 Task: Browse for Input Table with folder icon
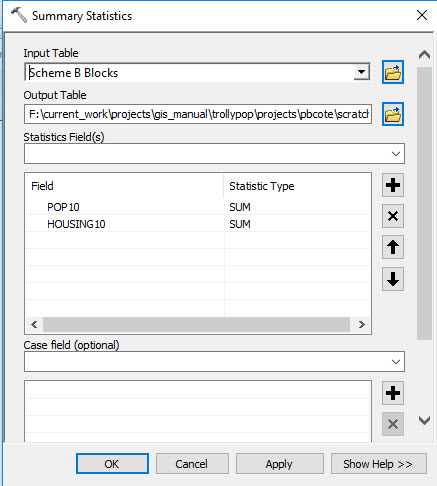(393, 72)
